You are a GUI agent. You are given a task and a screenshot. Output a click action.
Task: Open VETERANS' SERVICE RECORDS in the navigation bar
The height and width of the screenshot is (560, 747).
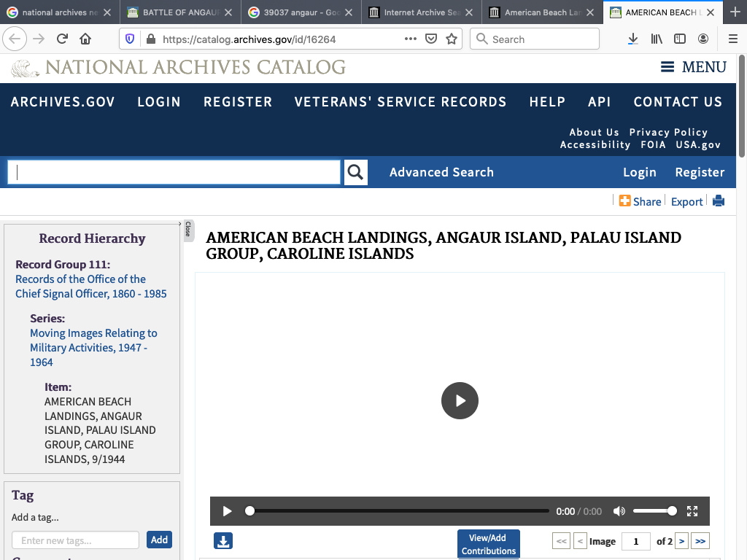[x=400, y=102]
